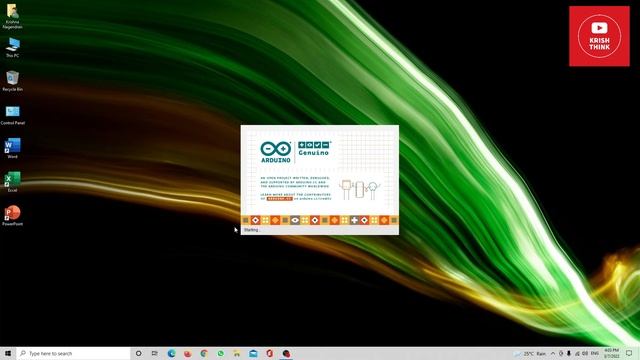Open Cortana from the taskbar
Screen dimensions: 640x360
pyautogui.click(x=138, y=353)
